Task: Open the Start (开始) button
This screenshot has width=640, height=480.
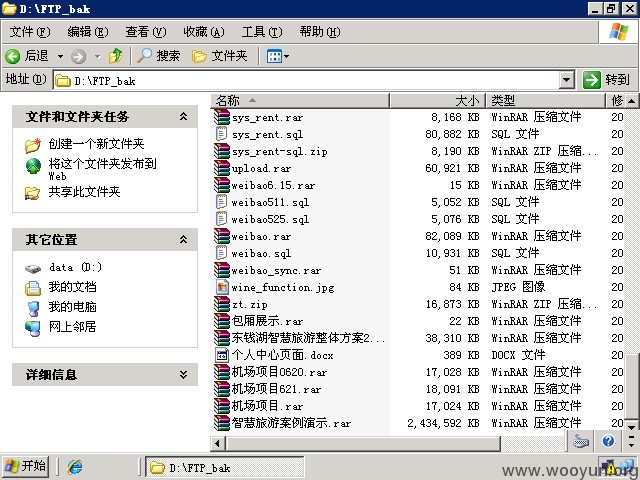Action: pos(25,466)
